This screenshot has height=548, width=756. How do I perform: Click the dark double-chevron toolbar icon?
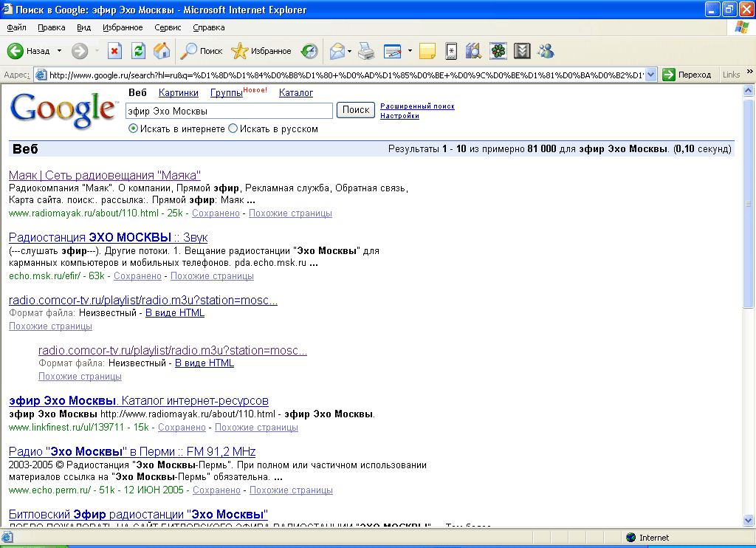[x=522, y=51]
